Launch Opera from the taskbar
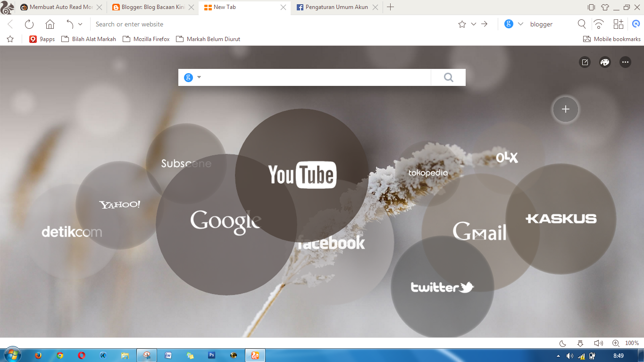 point(82,355)
